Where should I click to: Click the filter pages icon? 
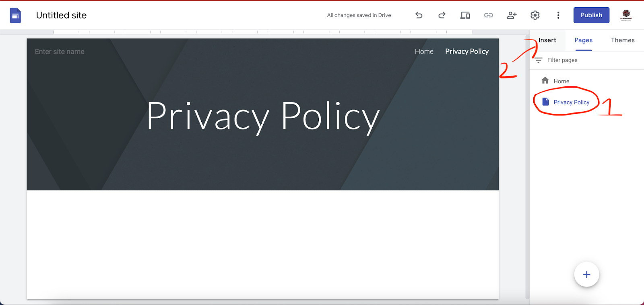(x=539, y=60)
